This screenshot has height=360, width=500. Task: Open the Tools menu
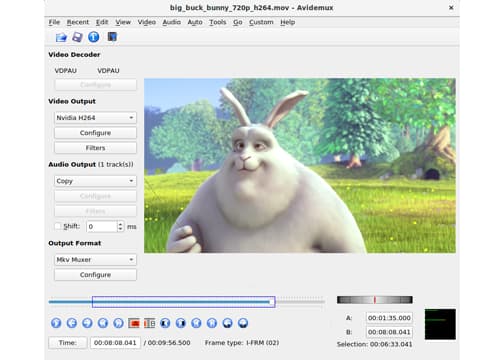(x=218, y=22)
